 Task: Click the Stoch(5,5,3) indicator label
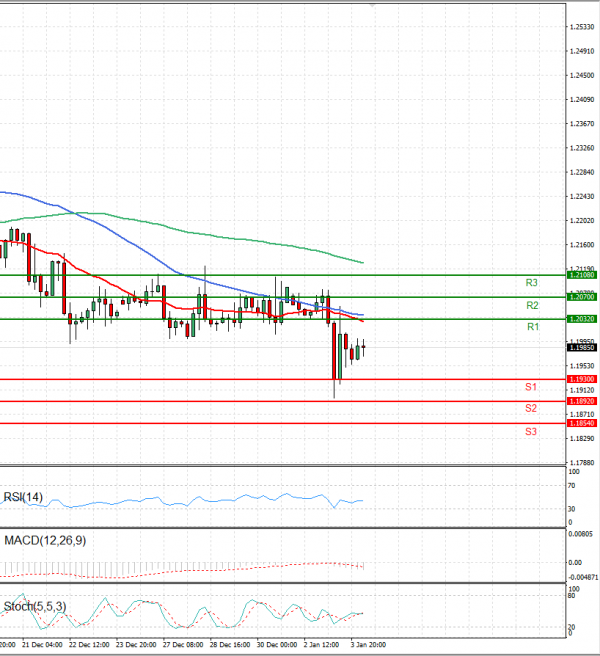click(35, 606)
